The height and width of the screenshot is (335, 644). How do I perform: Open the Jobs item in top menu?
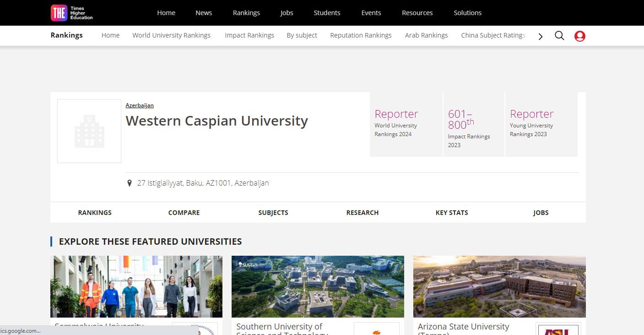287,13
